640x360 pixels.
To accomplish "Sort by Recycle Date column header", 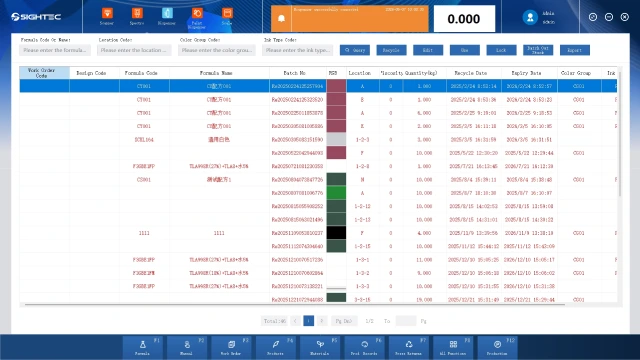I will point(473,73).
